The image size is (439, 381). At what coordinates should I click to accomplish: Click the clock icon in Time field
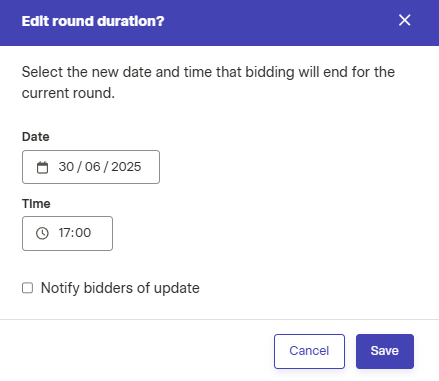click(42, 233)
